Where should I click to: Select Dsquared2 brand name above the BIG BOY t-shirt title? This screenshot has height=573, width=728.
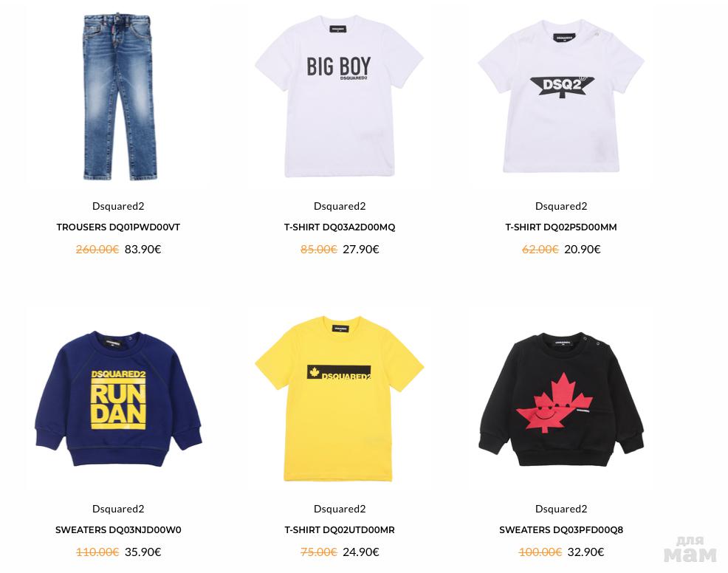340,206
